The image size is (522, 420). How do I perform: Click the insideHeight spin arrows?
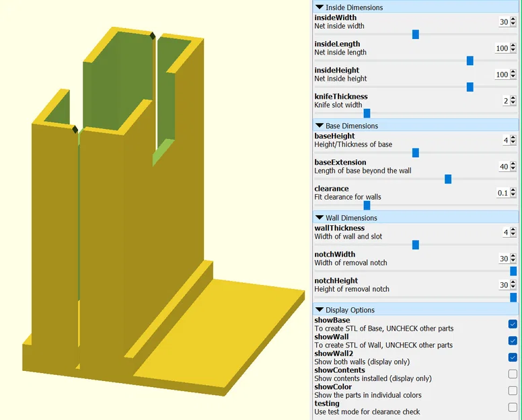tap(513, 75)
